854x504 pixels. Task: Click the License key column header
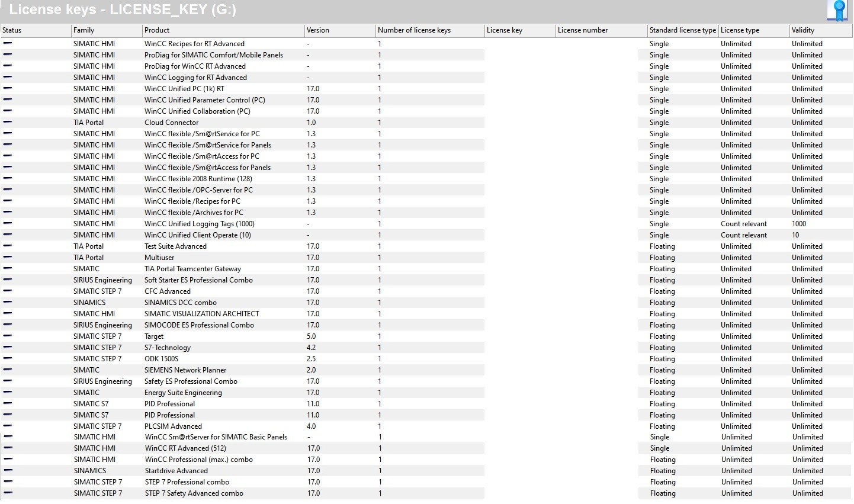(x=519, y=30)
